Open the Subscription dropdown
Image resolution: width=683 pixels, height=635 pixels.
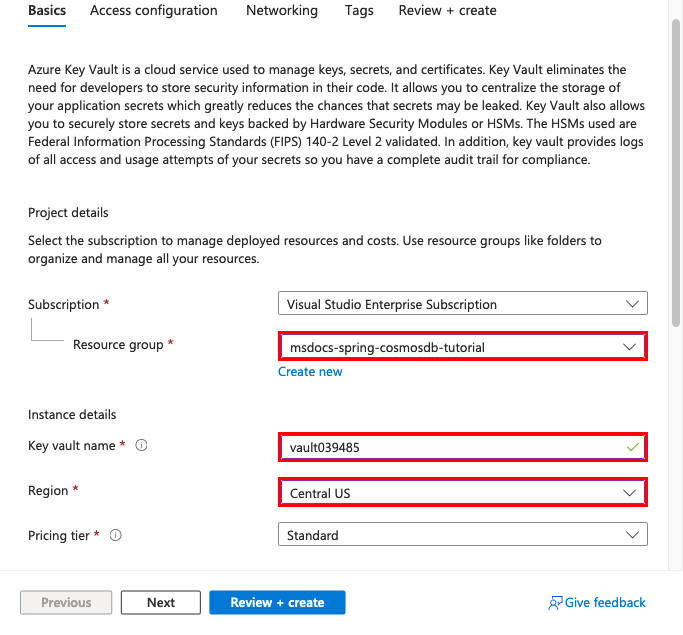click(x=462, y=304)
